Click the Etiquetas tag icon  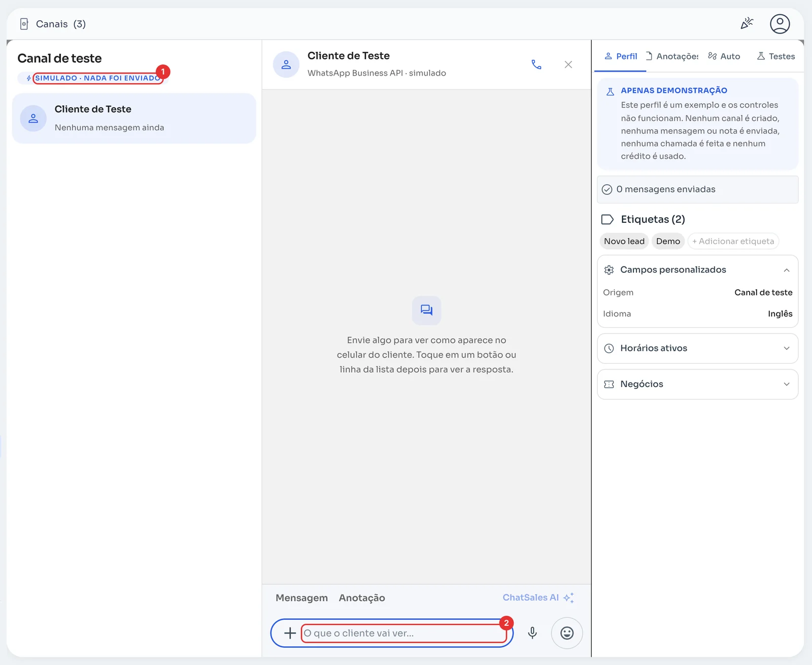pos(607,220)
